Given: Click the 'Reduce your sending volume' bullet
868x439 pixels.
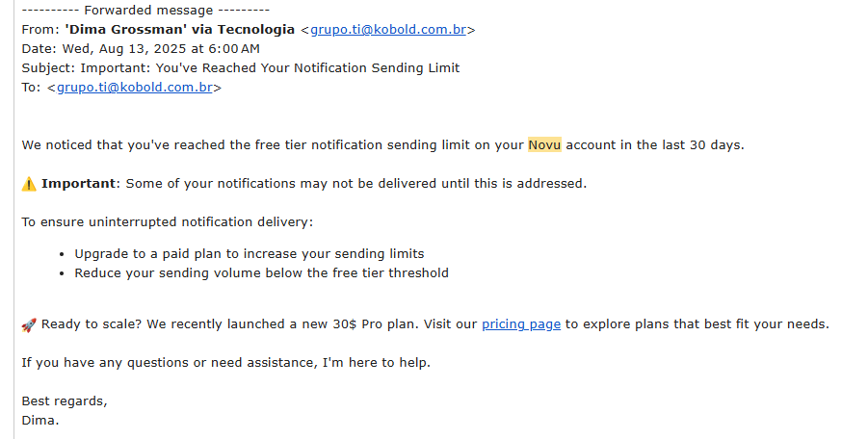Looking at the screenshot, I should click(x=261, y=272).
